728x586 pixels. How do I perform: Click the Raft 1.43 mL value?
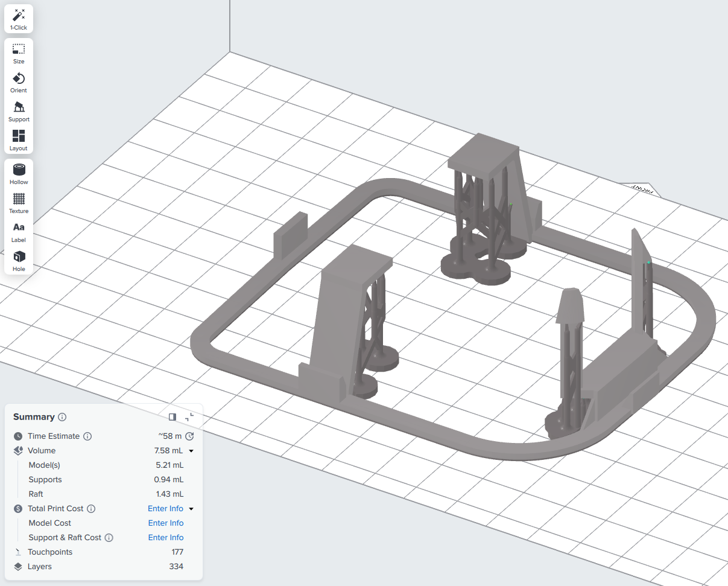pos(169,494)
